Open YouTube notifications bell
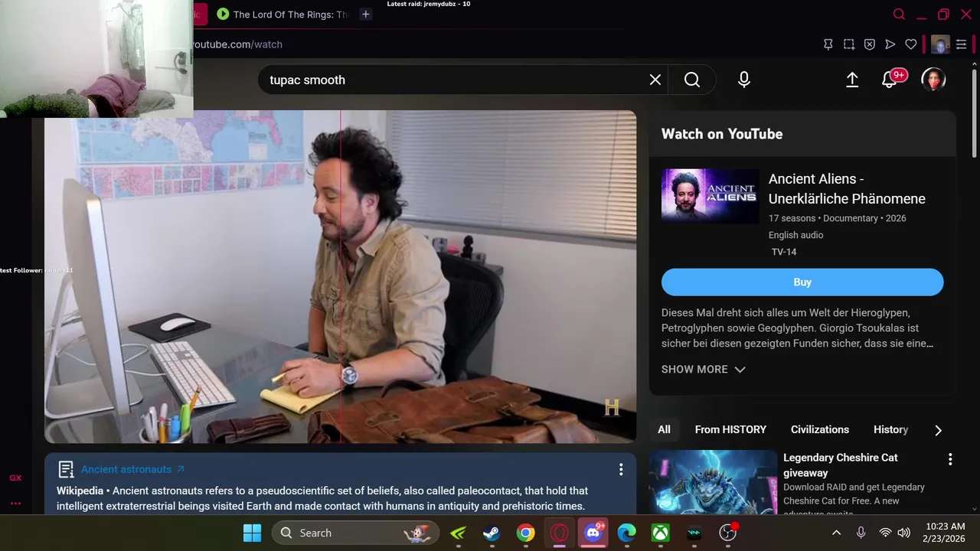Image resolution: width=980 pixels, height=551 pixels. [x=890, y=80]
